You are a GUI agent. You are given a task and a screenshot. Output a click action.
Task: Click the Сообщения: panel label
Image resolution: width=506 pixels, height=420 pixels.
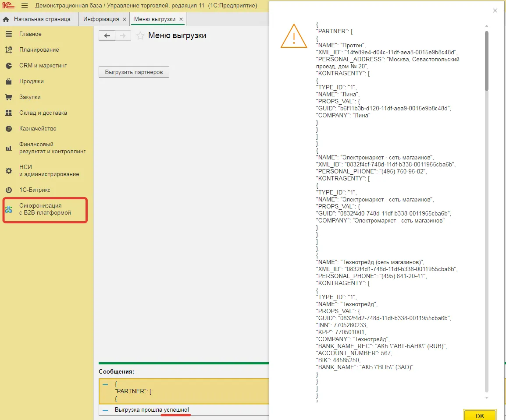(117, 372)
